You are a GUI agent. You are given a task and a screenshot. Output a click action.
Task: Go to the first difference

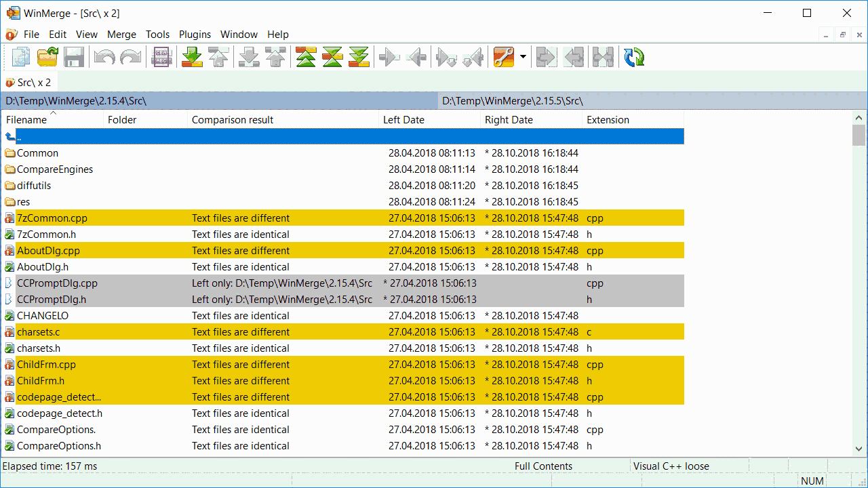(x=305, y=57)
